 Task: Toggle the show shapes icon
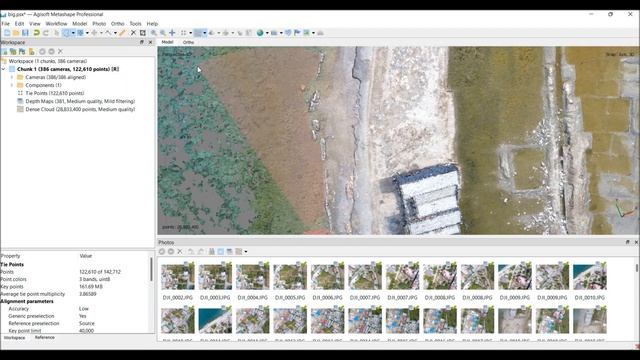click(288, 33)
